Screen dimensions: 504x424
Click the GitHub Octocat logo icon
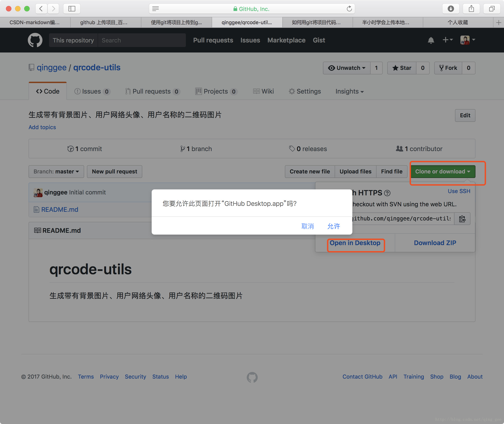click(35, 40)
